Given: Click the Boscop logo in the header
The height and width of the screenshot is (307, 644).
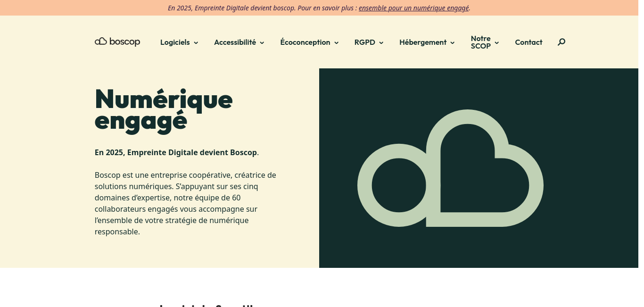Looking at the screenshot, I should (117, 42).
